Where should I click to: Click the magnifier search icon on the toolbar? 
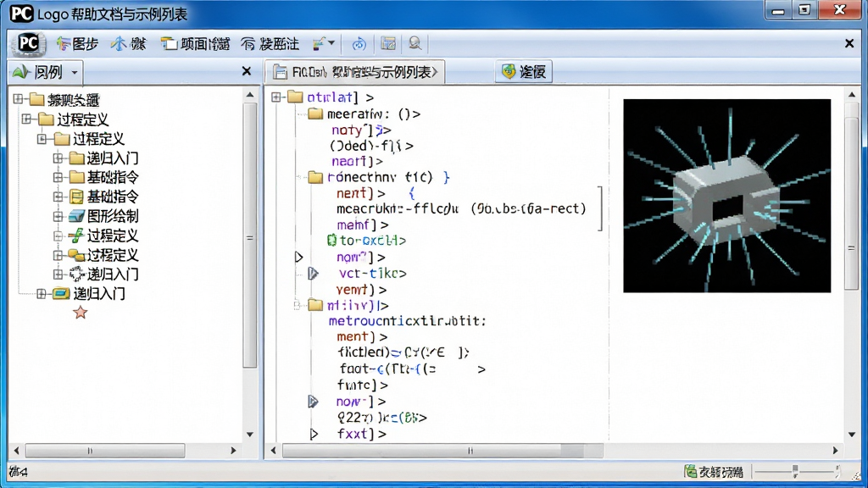coord(415,43)
